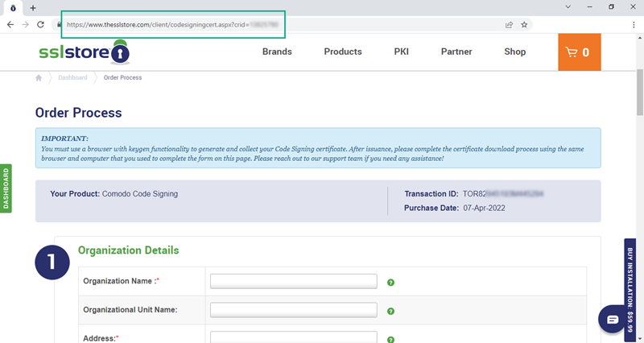Viewport: 644px width, 343px height.
Task: Open the tab search chevron
Action: (568, 6)
